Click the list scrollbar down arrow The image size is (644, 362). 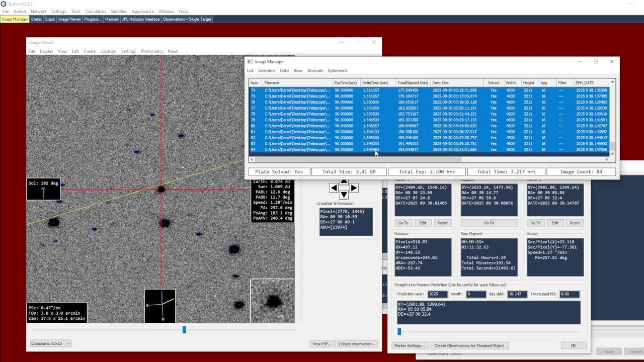pos(612,153)
